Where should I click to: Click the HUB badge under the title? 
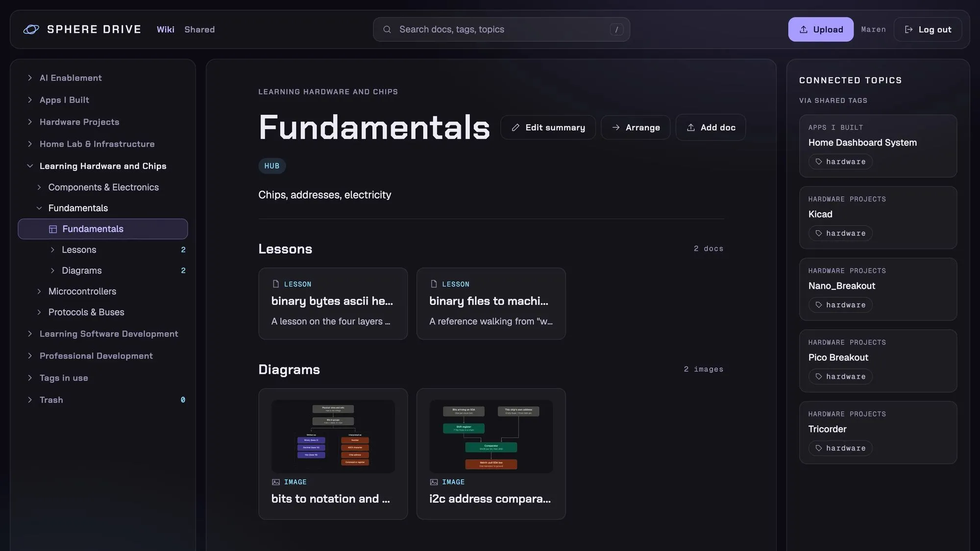pyautogui.click(x=272, y=166)
